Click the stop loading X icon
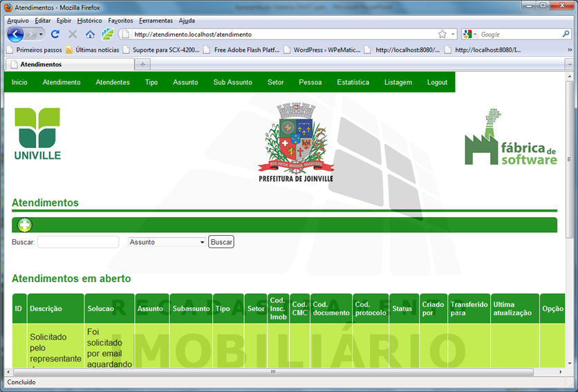Viewport: 578px width, 392px height. [x=73, y=35]
